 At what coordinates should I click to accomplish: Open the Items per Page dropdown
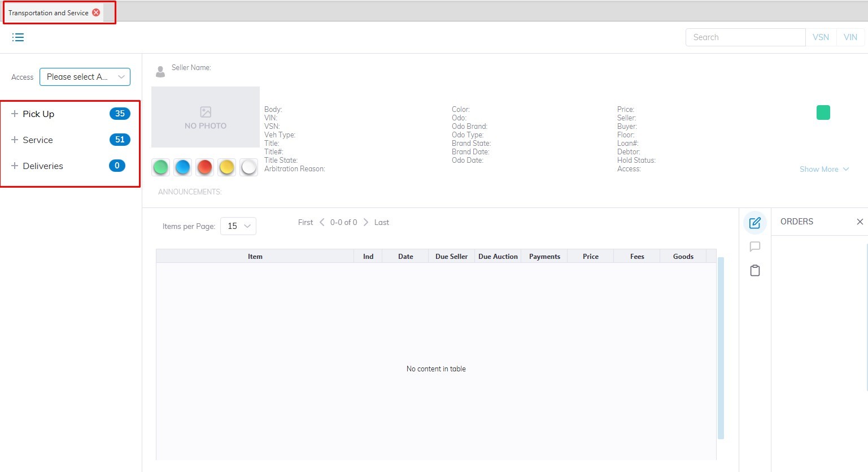click(238, 226)
